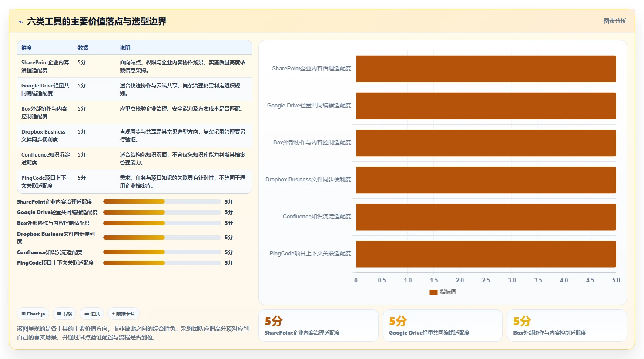Viewport: 644px width, 359px height.
Task: Click the description starting 需求、任务与项目知识
Action: [x=183, y=181]
